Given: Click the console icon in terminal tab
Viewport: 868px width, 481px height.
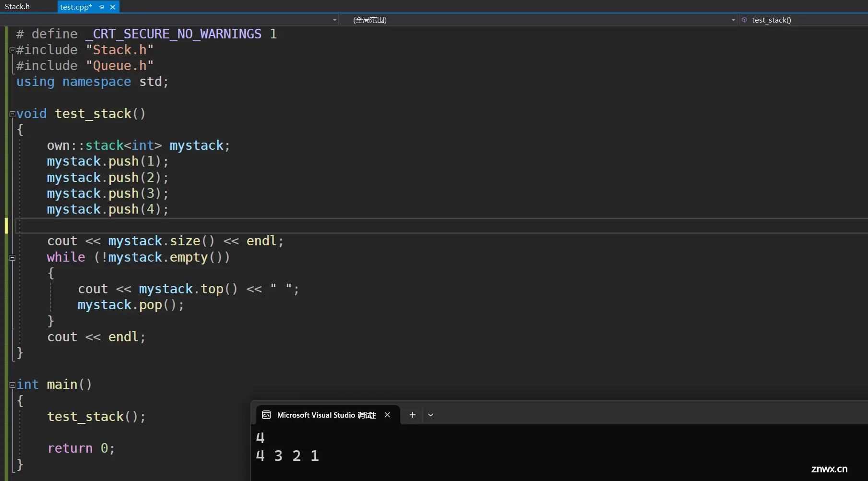Looking at the screenshot, I should click(267, 415).
